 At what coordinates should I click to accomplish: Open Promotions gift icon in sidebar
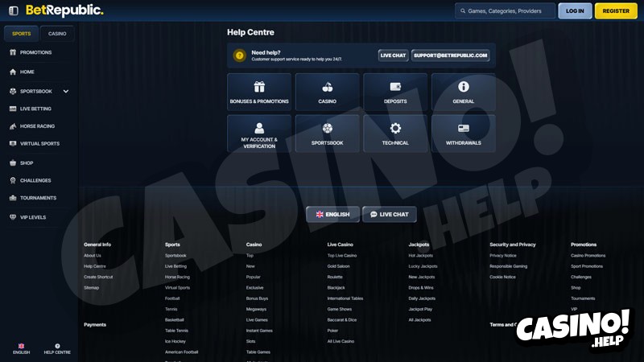[13, 52]
